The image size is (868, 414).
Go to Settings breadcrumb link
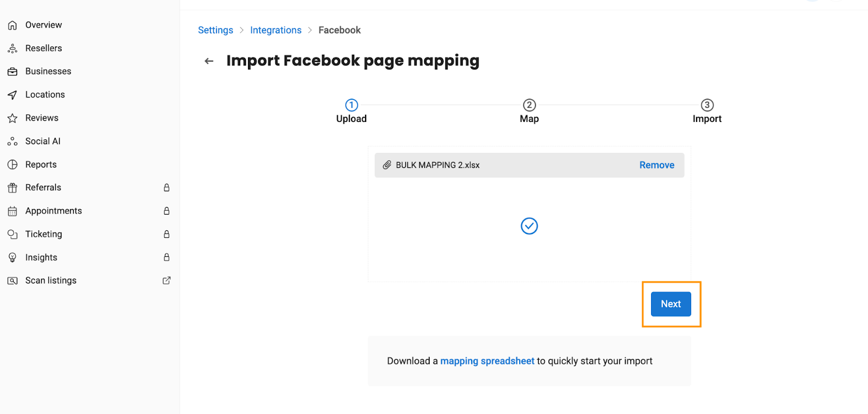[x=215, y=30]
